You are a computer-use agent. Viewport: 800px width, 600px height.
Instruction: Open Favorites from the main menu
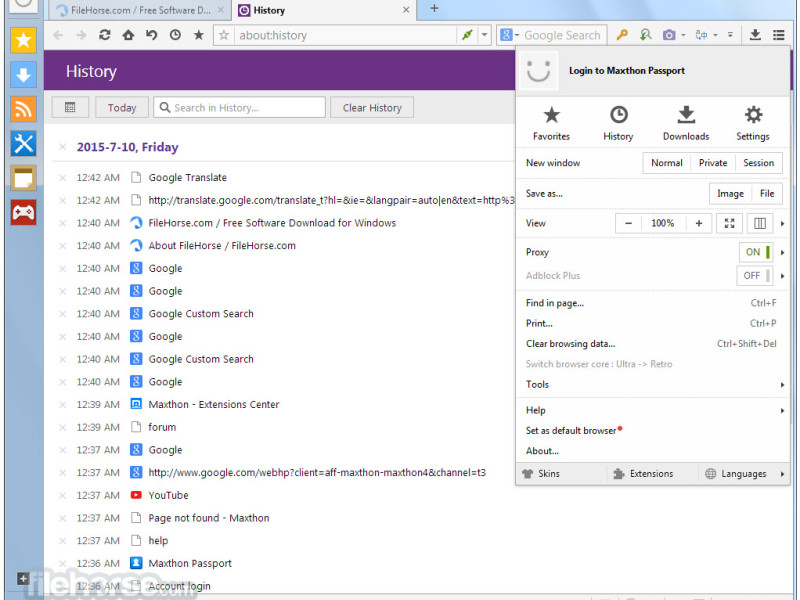551,123
